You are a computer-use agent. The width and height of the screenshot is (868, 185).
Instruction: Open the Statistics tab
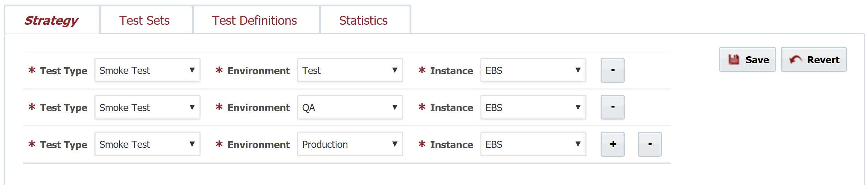(363, 20)
